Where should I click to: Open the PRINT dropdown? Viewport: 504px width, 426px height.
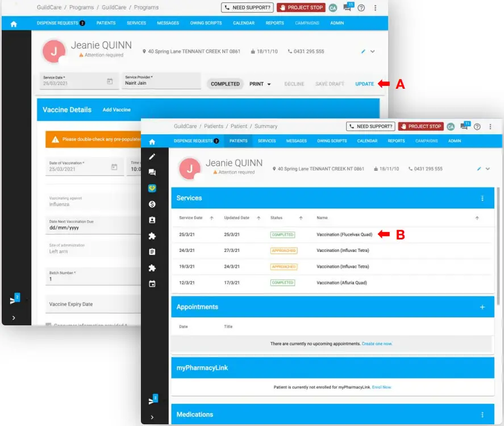tap(260, 84)
